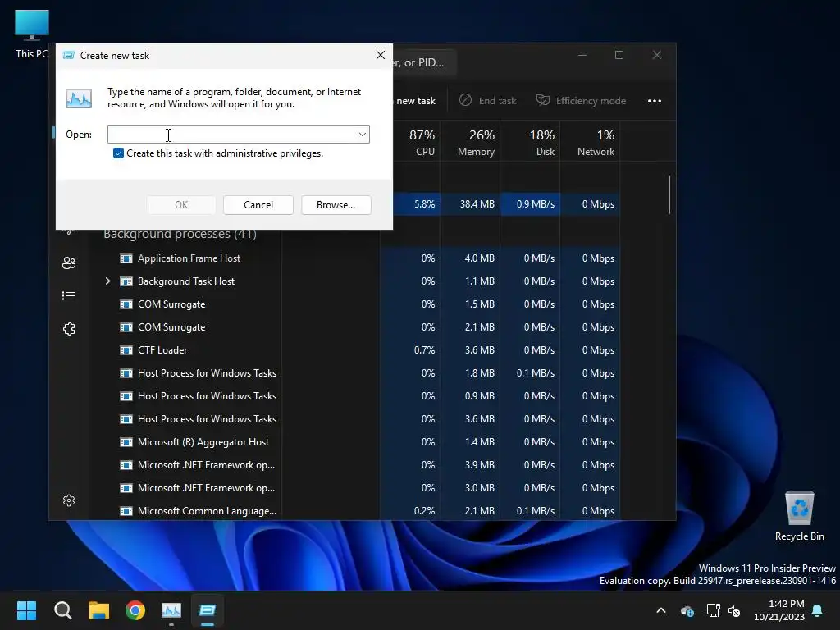Click the CTF Loader process icon

[126, 350]
